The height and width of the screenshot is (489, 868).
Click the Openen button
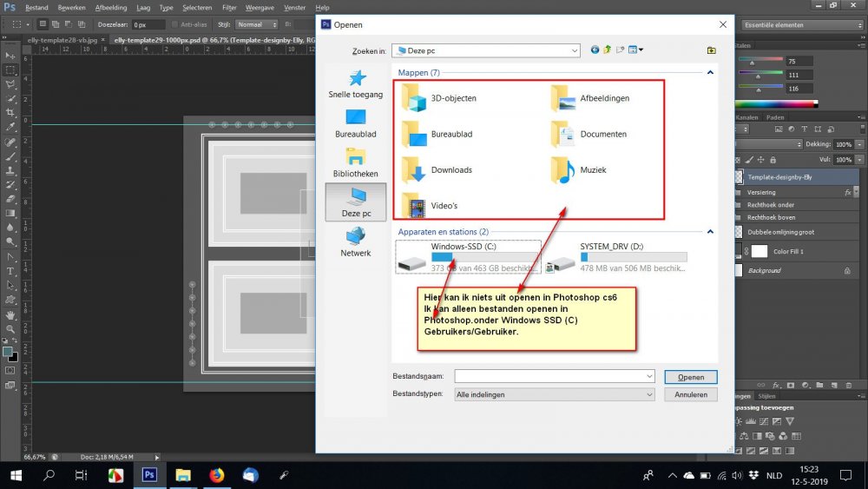(690, 377)
